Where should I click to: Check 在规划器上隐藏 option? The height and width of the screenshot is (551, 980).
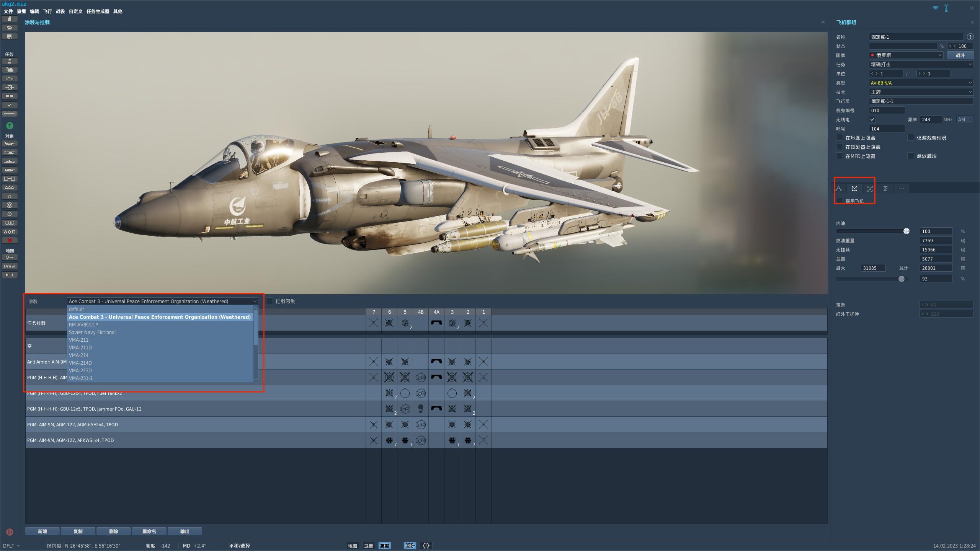click(840, 147)
